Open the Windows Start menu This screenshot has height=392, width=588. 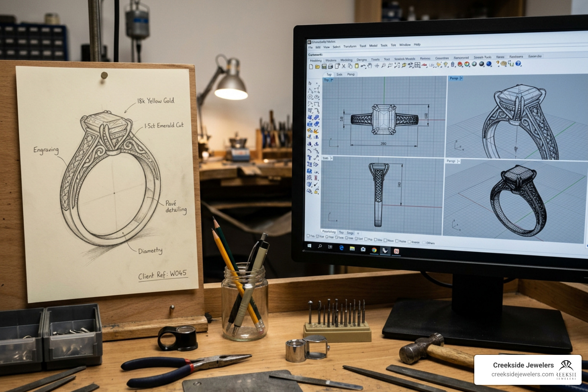[x=309, y=246]
